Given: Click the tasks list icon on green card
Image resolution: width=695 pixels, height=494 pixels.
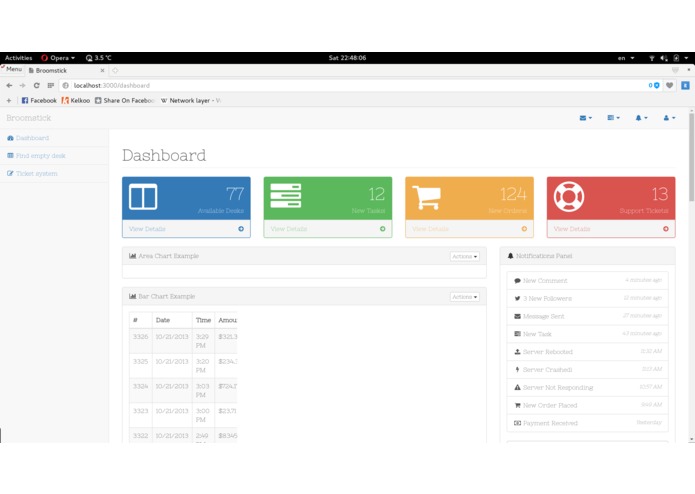Looking at the screenshot, I should point(286,196).
